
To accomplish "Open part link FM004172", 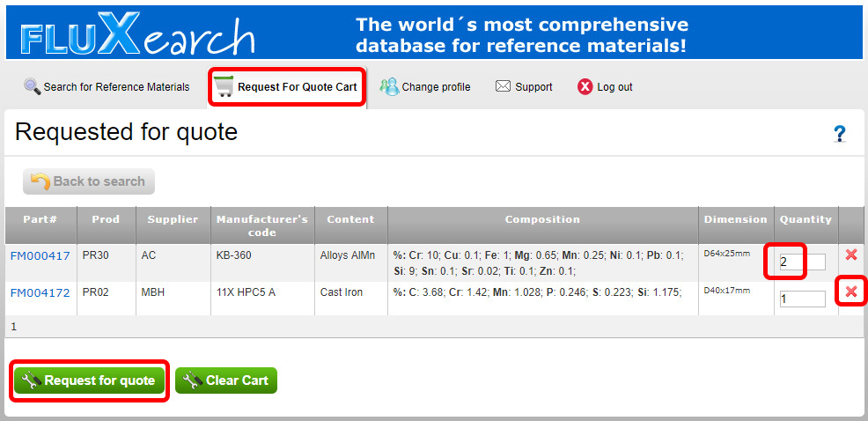I will coord(40,292).
